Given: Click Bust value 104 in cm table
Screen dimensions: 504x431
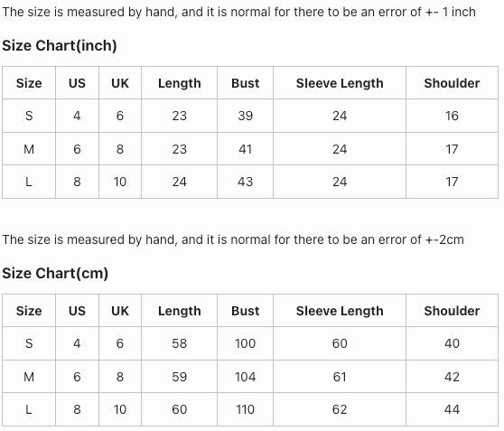Looking at the screenshot, I should coord(246,377).
